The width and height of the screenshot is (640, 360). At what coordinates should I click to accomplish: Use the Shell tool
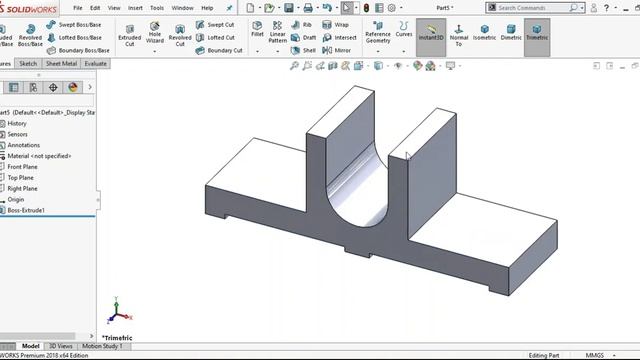click(x=303, y=51)
